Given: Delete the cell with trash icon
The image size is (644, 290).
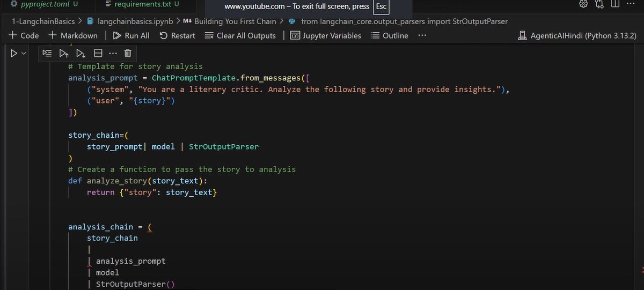Looking at the screenshot, I should pyautogui.click(x=128, y=54).
